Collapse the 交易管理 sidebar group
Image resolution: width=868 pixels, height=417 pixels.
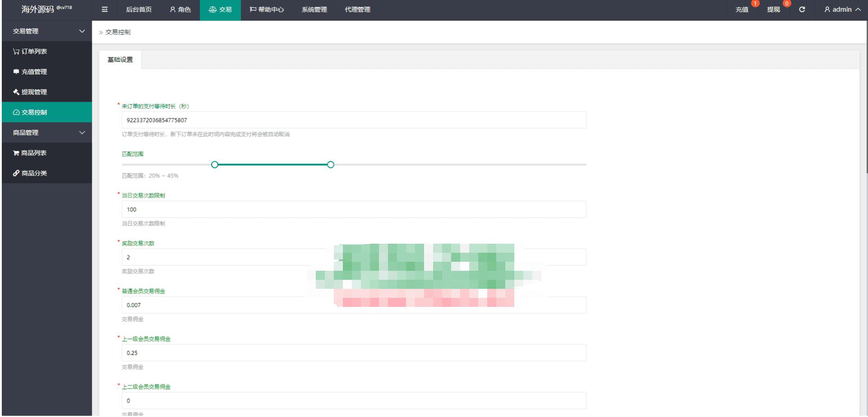click(47, 31)
